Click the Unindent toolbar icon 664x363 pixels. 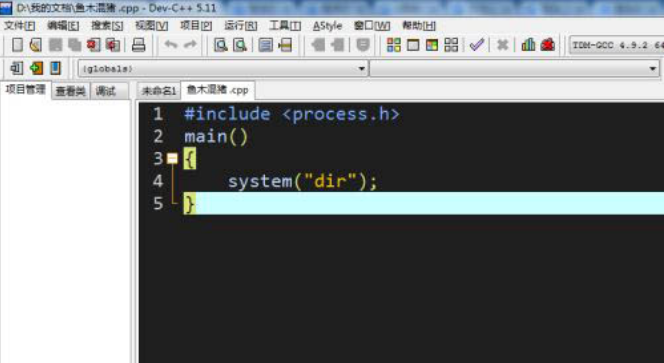[x=338, y=45]
